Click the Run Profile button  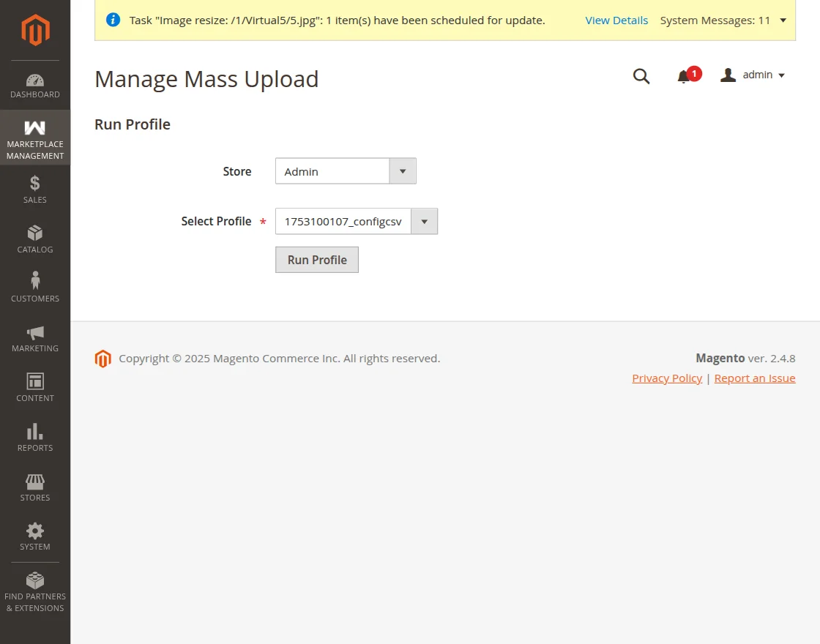pos(316,260)
